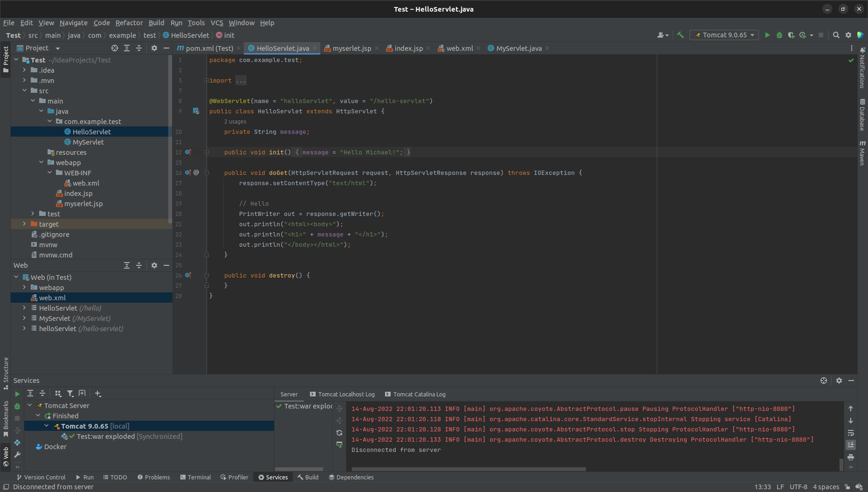Select MyServlet class in project tree
868x492 pixels.
click(88, 142)
